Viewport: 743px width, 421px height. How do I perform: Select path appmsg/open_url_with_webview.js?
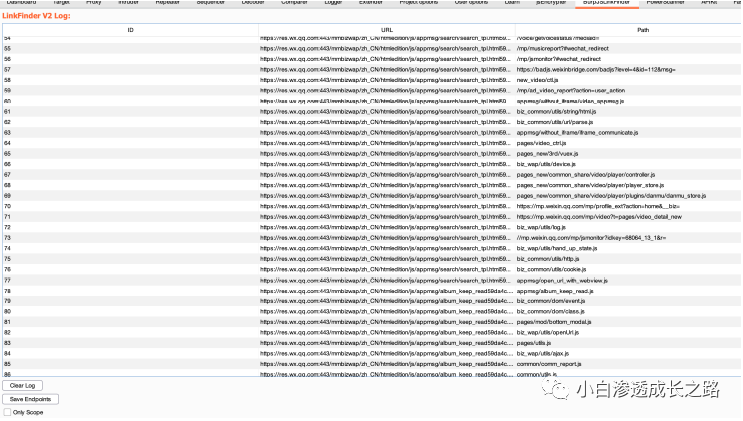(562, 281)
